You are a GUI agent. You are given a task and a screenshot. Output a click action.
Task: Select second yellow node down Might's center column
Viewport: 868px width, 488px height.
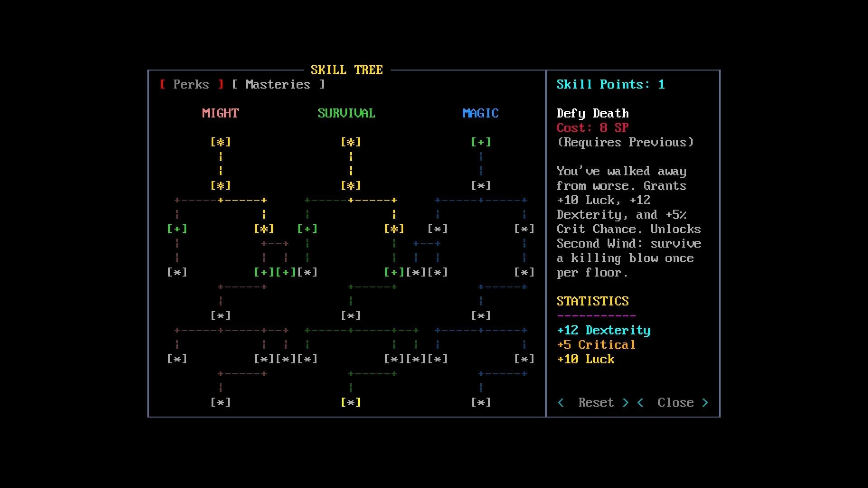click(221, 185)
